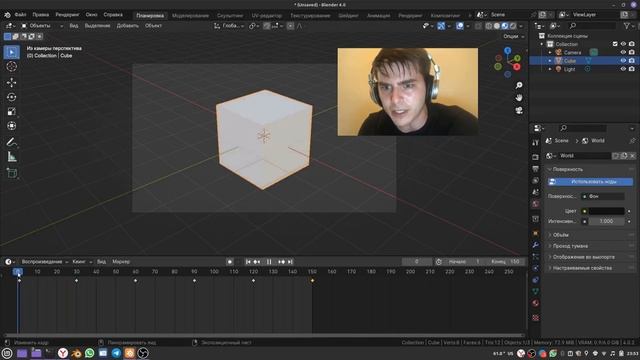Jump to the timeline start frame
Image resolution: width=640 pixels, height=360 pixels.
point(248,262)
